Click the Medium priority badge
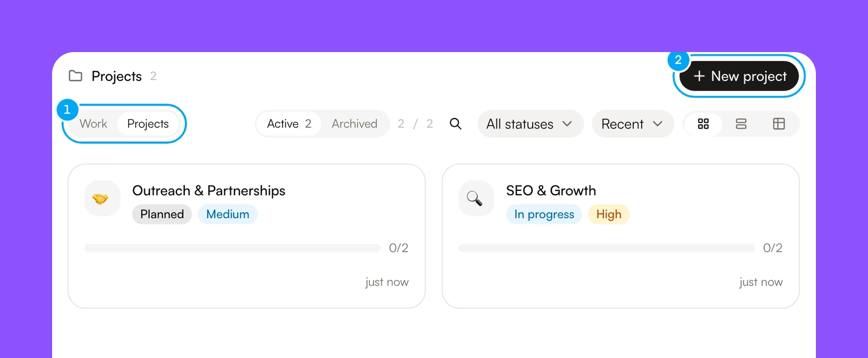Screen dimensions: 868x358 [228, 214]
